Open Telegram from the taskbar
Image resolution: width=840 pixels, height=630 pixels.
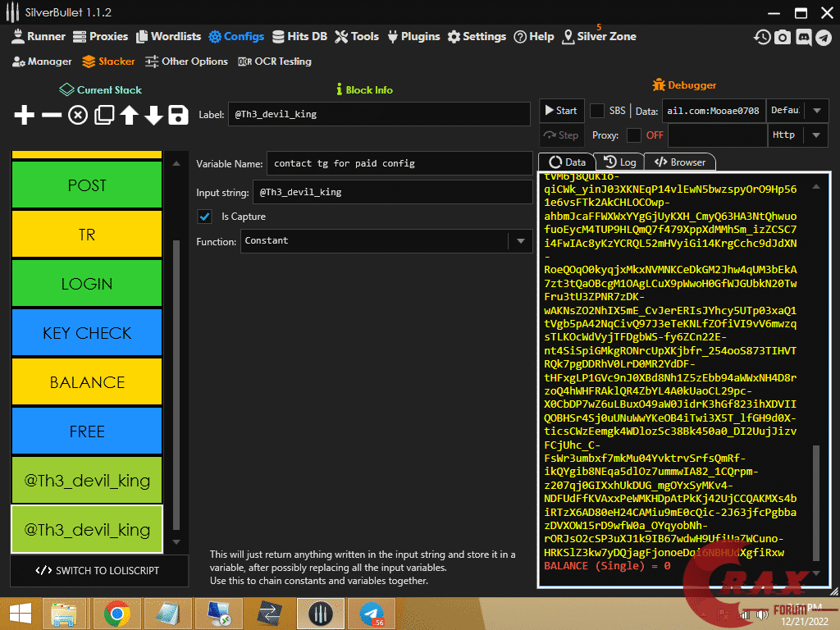click(x=372, y=614)
